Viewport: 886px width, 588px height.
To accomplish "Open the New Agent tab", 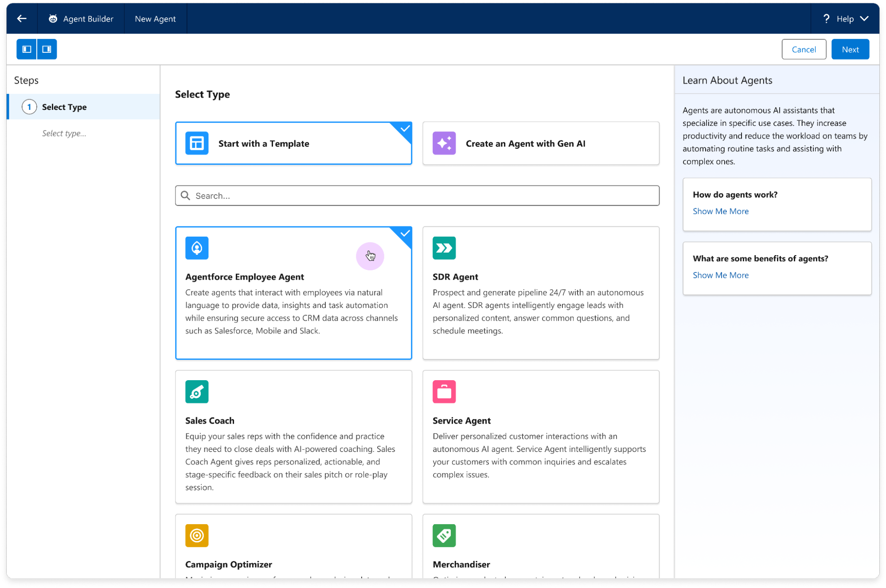I will 155,19.
